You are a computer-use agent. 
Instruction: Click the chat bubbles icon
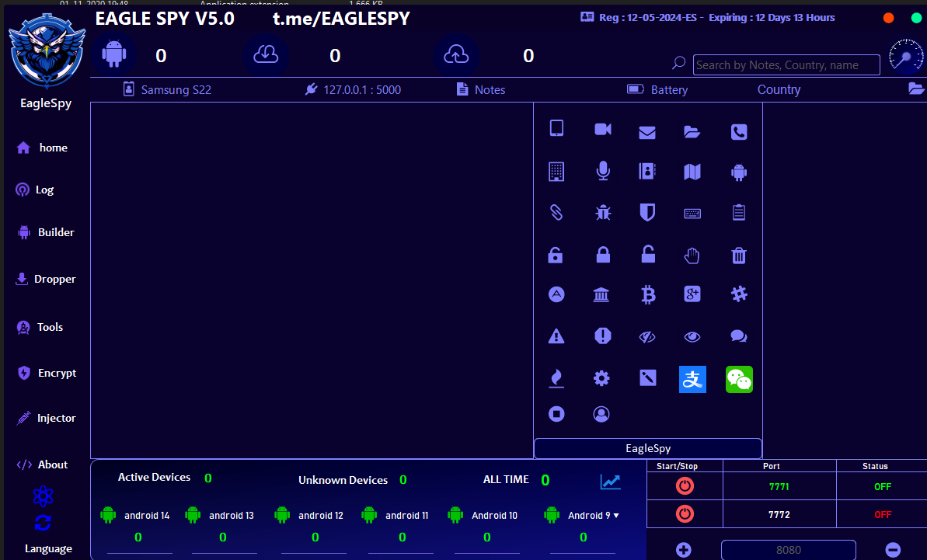click(739, 336)
